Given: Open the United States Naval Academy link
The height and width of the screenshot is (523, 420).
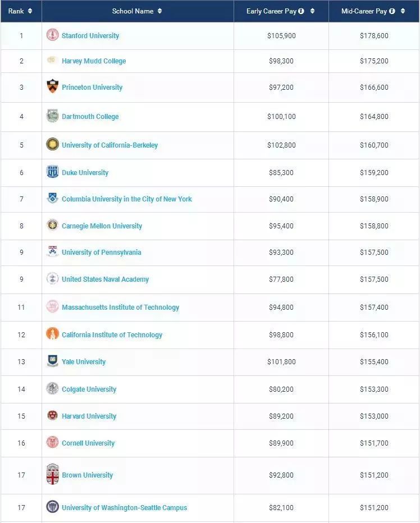Looking at the screenshot, I should click(x=105, y=279).
